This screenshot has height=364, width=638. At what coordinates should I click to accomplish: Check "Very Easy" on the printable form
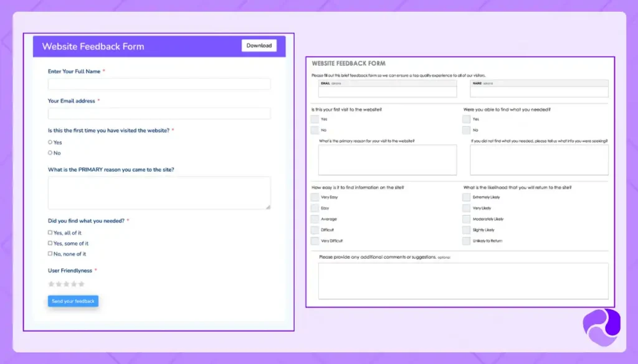tap(314, 197)
